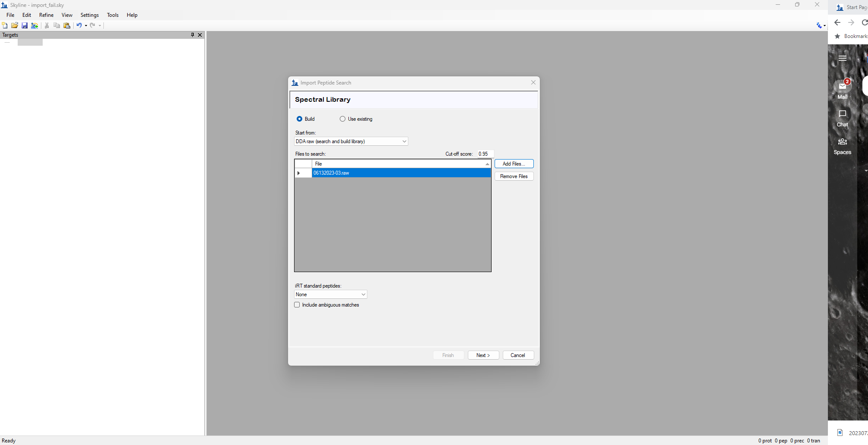Click the Add Files button
The height and width of the screenshot is (445, 868).
point(514,164)
